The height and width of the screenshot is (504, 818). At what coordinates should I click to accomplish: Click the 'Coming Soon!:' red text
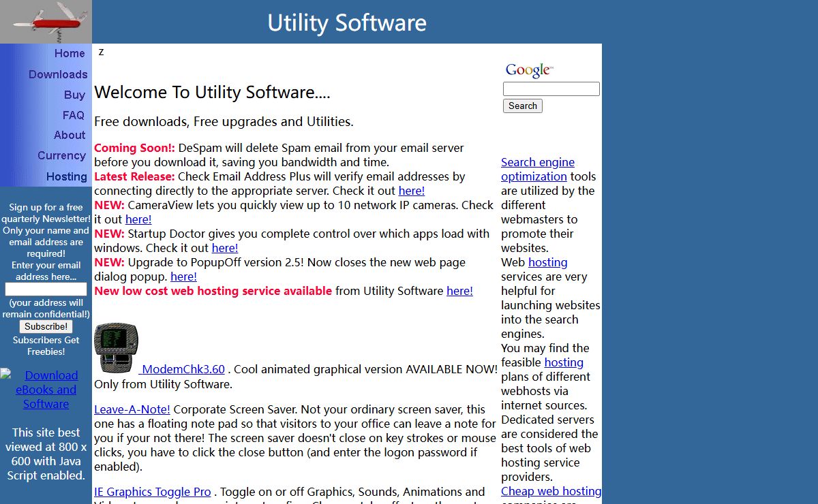134,148
